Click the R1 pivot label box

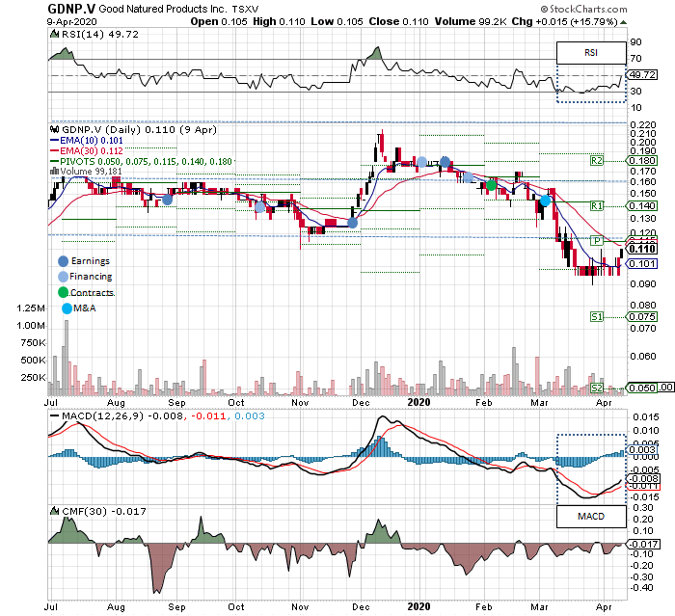point(597,205)
